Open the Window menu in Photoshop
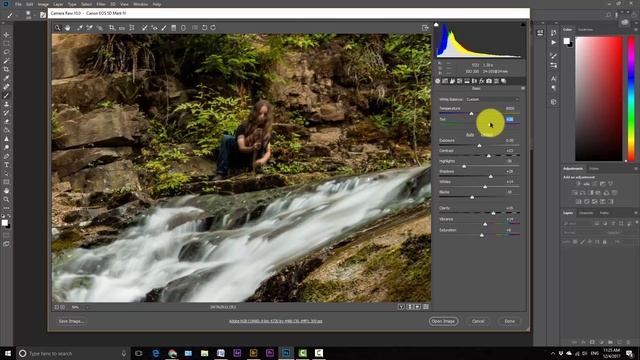 [141, 4]
